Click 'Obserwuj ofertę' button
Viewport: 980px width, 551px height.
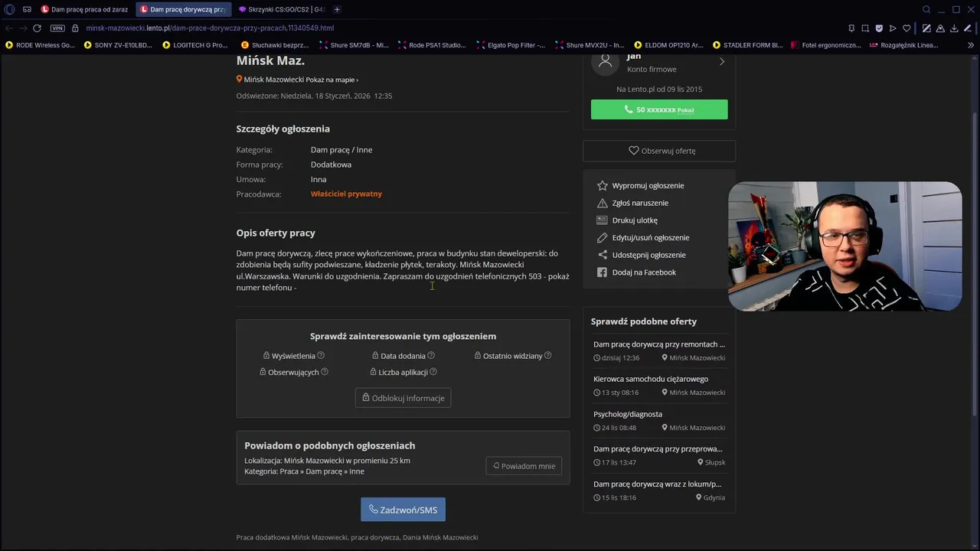click(659, 151)
